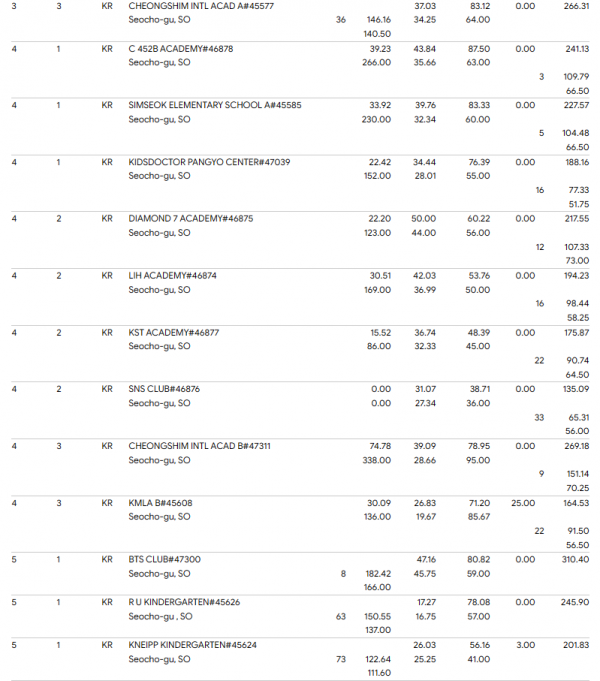Select score 266.00 in C 452B row

tap(377, 63)
